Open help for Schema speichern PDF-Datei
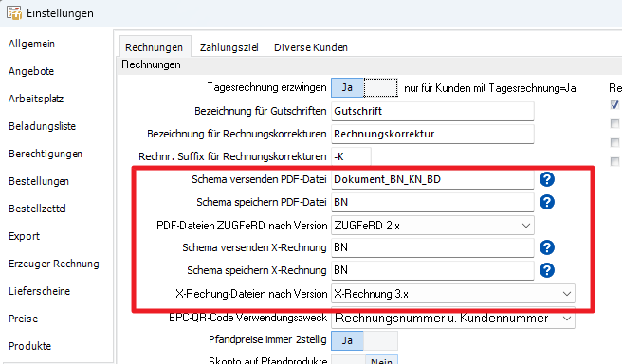Image resolution: width=622 pixels, height=364 pixels. [547, 202]
